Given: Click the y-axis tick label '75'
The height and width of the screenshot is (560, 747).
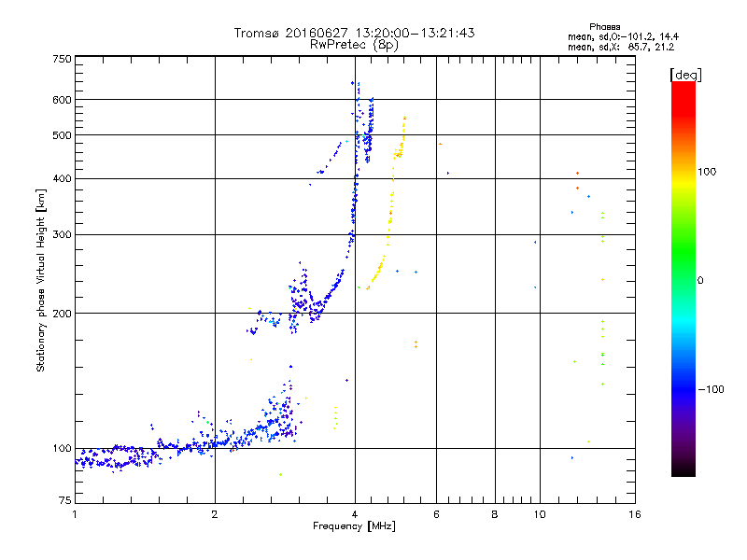Looking at the screenshot, I should [65, 500].
